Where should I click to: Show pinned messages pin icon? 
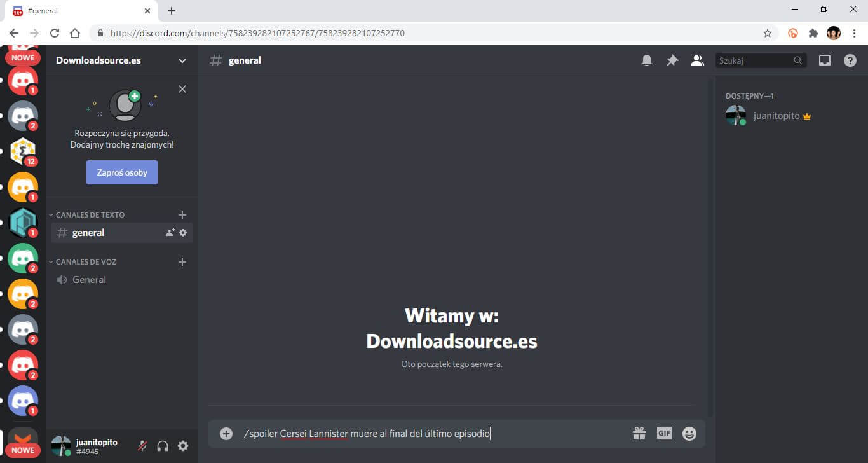tap(672, 60)
